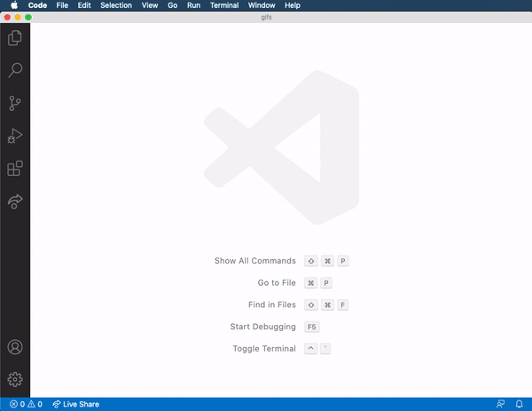Open the Source Control view icon
Viewport: 532px width, 411px height.
(14, 103)
